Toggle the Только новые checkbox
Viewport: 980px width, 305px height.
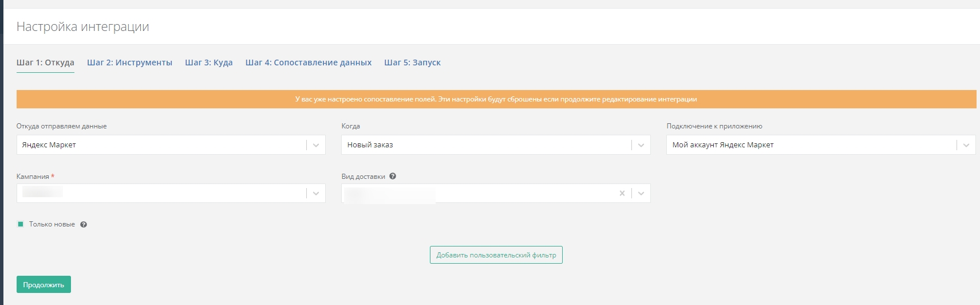(x=21, y=224)
